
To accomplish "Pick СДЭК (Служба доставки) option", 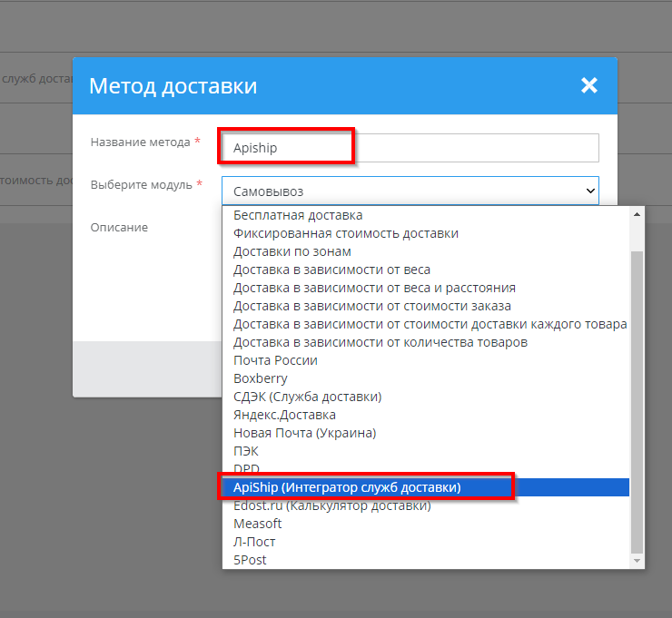I will coord(307,397).
